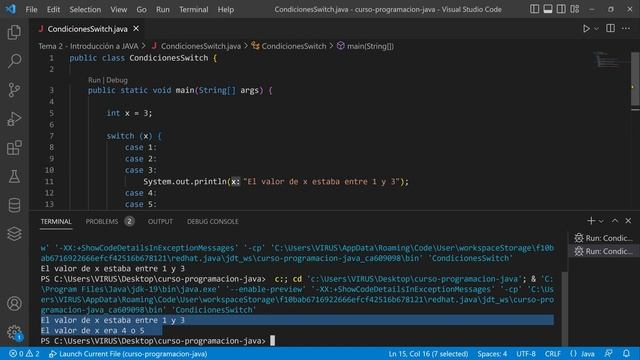
Task: Click line number 7 in the gutter
Action: click(x=51, y=136)
